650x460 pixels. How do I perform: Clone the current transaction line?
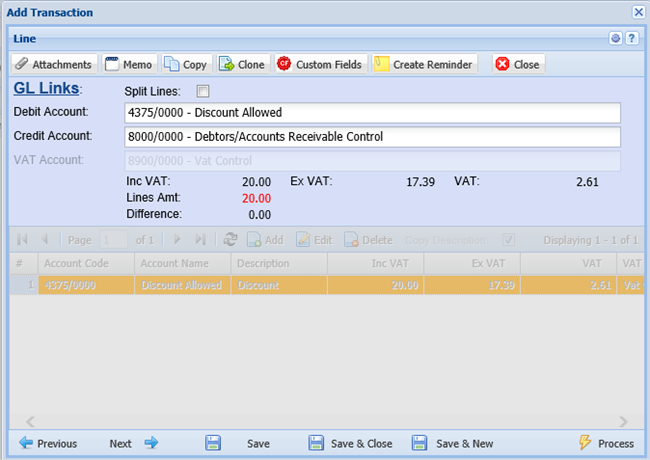[242, 64]
